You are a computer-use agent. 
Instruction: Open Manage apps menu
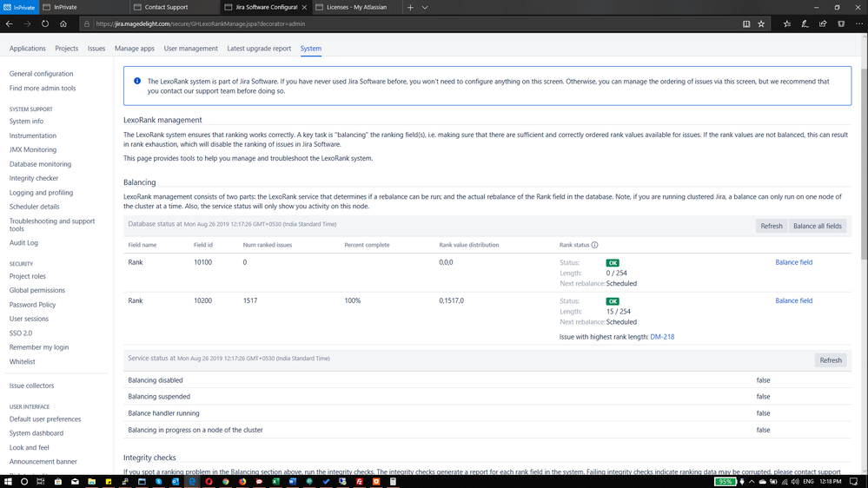click(135, 48)
